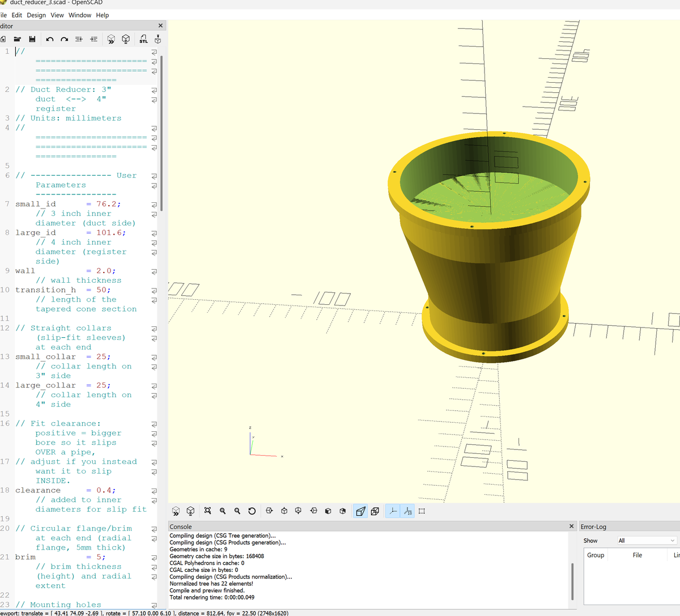Close the Editor panel
The image size is (680, 616).
(x=160, y=26)
